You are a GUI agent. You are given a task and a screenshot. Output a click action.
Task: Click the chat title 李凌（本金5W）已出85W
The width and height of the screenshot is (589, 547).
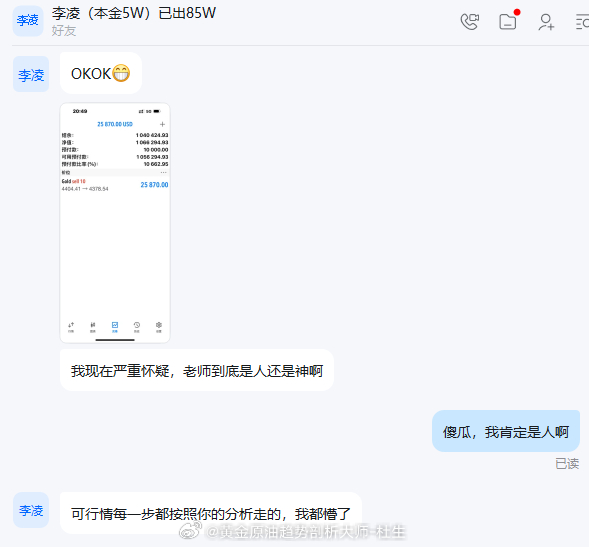coord(134,14)
